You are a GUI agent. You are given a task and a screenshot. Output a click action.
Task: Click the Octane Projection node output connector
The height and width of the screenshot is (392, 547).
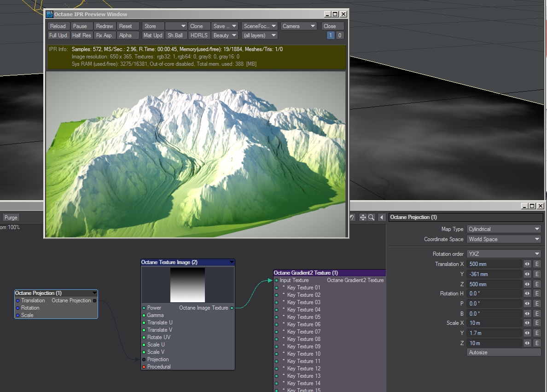(94, 300)
